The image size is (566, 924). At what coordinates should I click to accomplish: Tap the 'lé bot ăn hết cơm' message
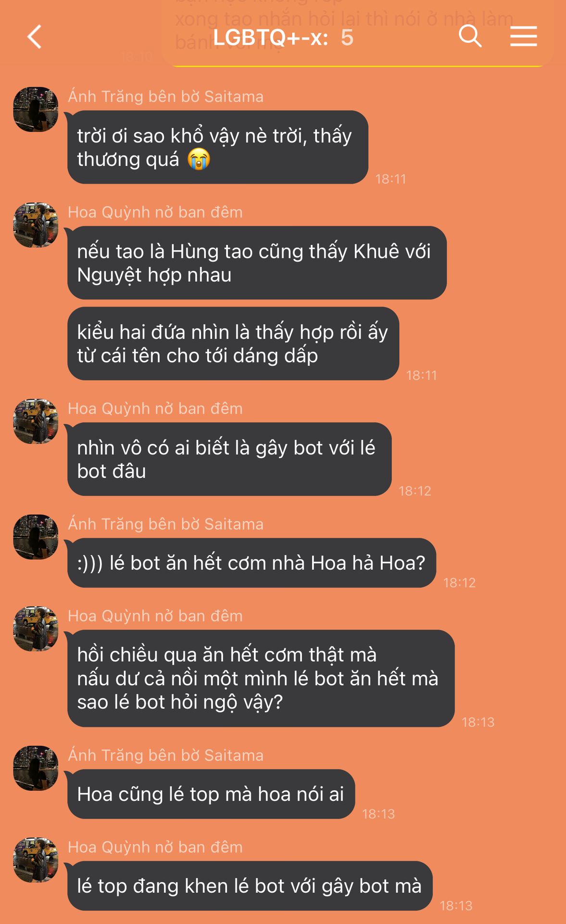click(x=252, y=563)
